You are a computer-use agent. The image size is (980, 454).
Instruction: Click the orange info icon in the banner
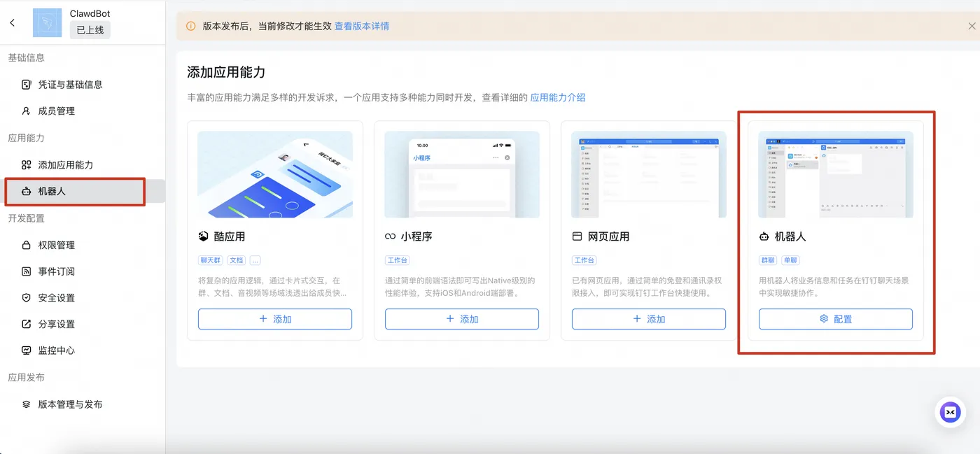(191, 27)
